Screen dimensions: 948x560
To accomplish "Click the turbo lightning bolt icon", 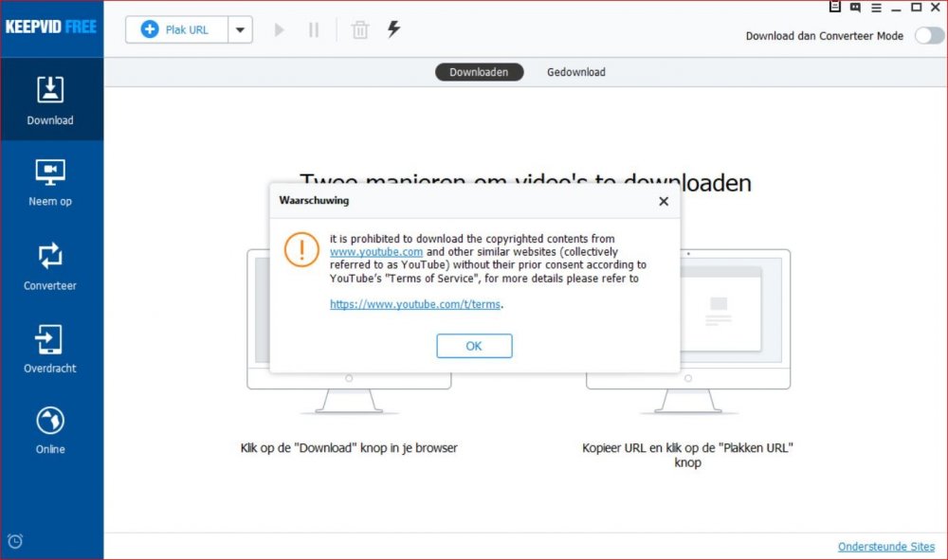I will [x=393, y=29].
